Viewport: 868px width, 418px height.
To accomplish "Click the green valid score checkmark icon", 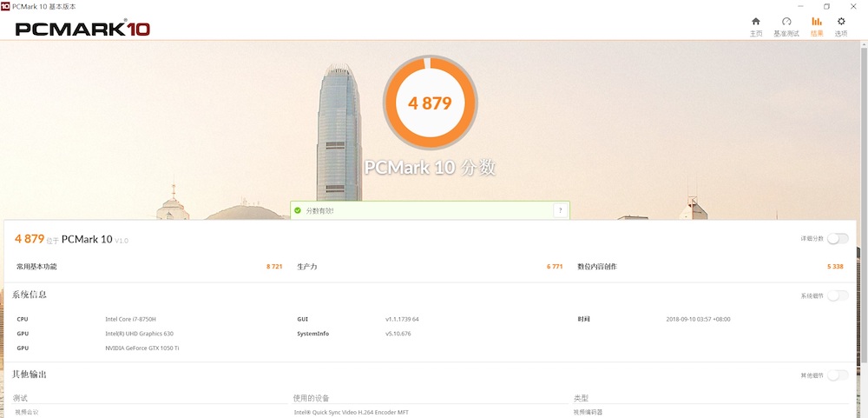I will pyautogui.click(x=297, y=210).
